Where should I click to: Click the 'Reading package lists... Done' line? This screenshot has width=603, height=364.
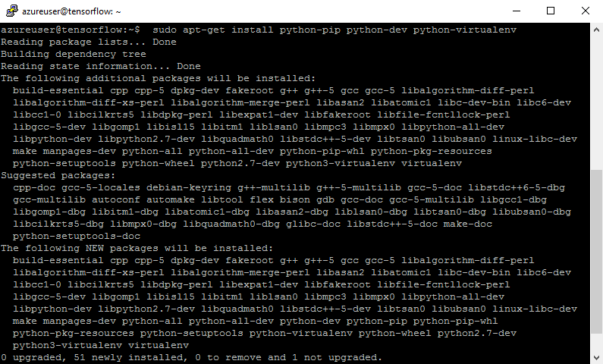(89, 42)
